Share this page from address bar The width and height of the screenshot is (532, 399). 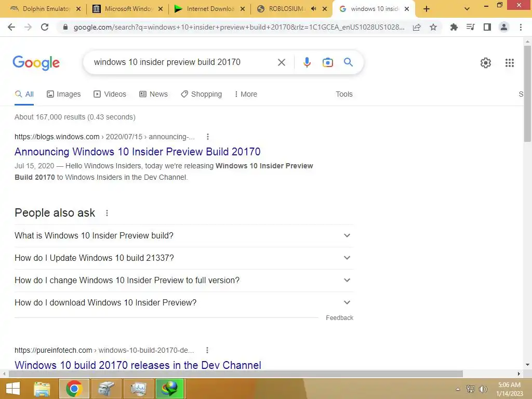click(417, 27)
